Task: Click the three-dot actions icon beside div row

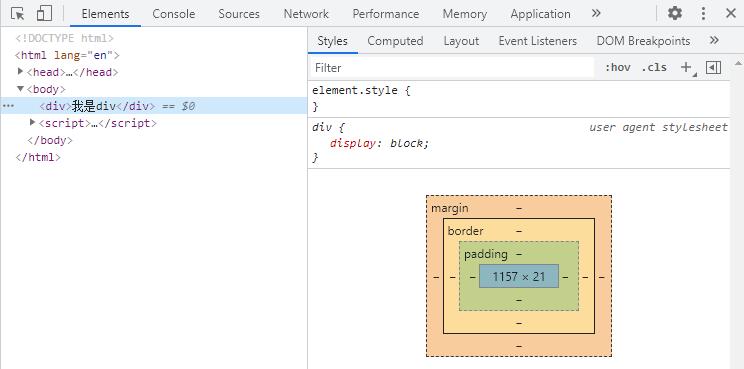Action: click(8, 106)
